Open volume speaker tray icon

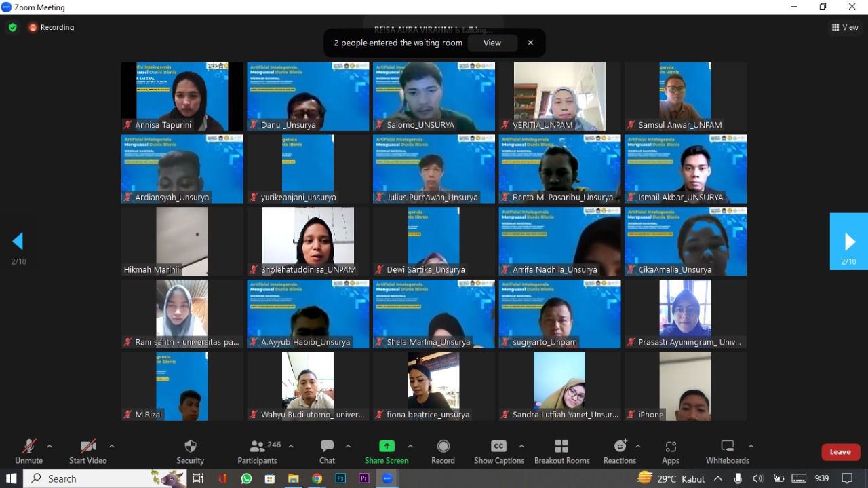(757, 478)
